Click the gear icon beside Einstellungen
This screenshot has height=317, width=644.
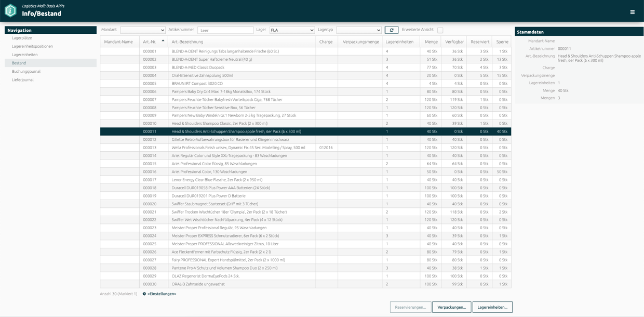click(x=144, y=294)
